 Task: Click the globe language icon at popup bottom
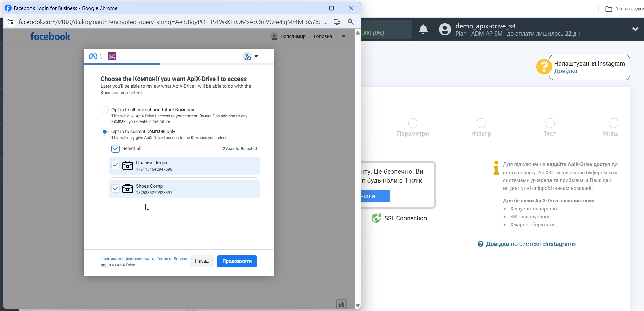(341, 305)
